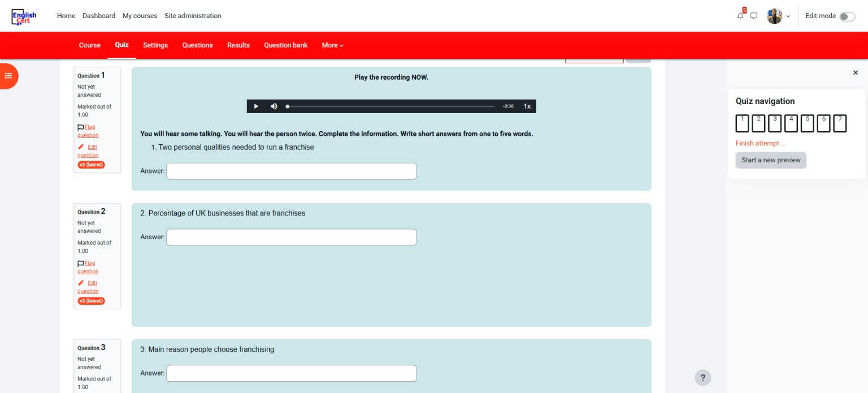This screenshot has width=868, height=393.
Task: Change the 1x playback speed
Action: (x=527, y=106)
